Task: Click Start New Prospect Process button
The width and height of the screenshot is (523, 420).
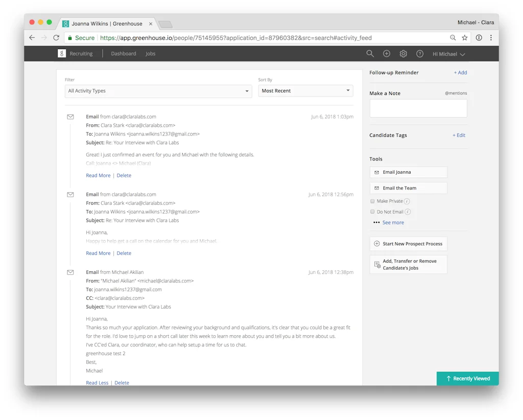Action: click(408, 244)
